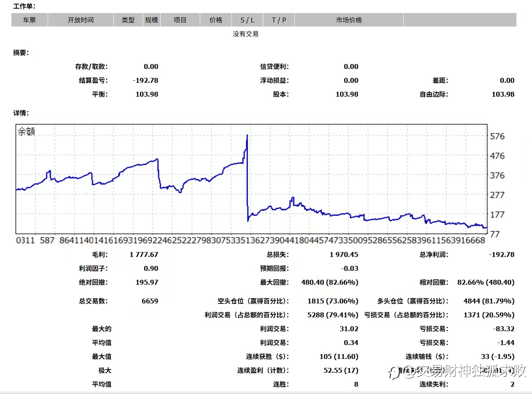Click the largest profit trade value 31.02

[x=349, y=329]
